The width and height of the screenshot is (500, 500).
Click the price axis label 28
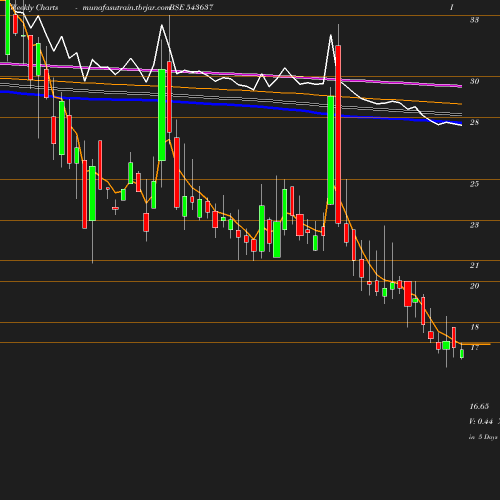(x=474, y=122)
